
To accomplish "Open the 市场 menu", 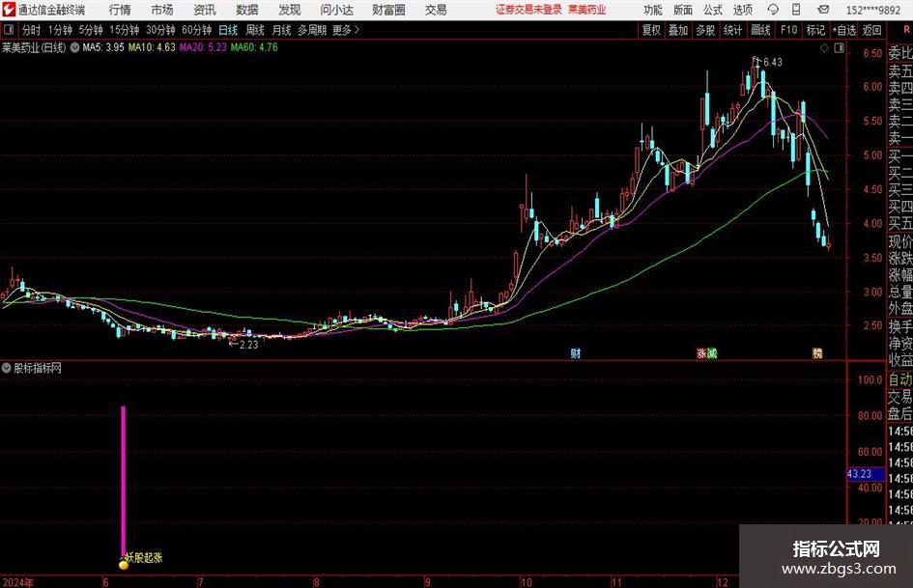I will (x=162, y=10).
